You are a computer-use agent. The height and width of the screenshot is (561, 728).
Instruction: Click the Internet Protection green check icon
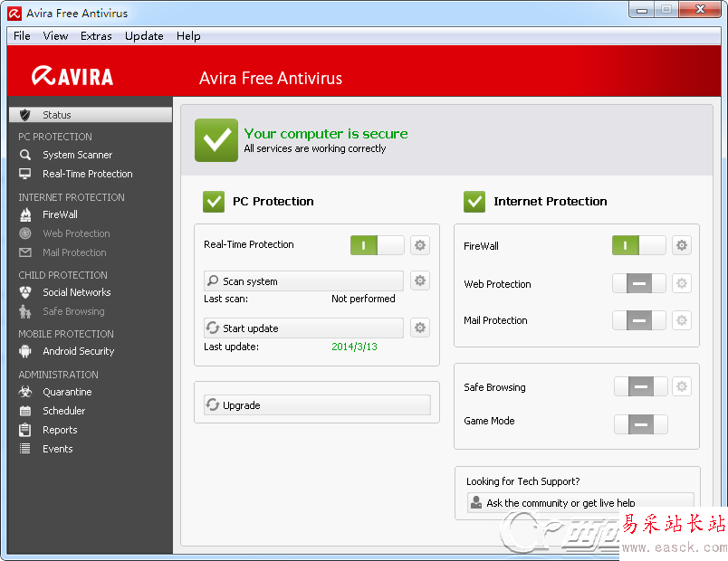click(x=474, y=202)
